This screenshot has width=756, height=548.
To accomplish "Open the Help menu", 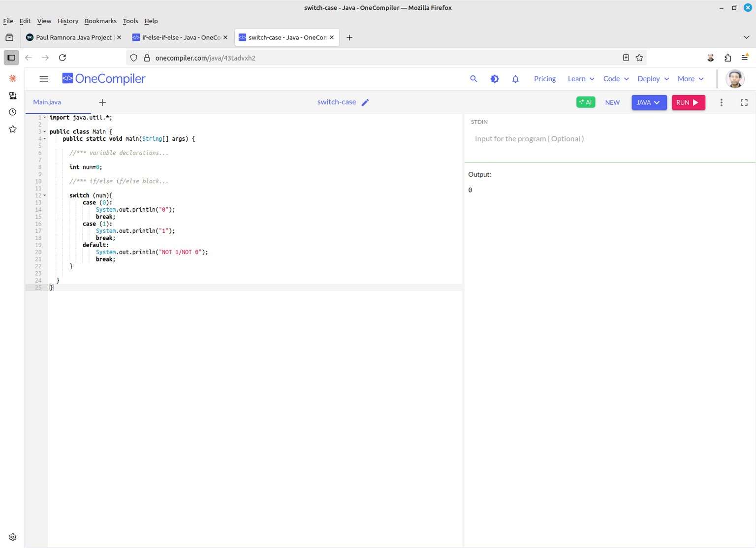I will pyautogui.click(x=151, y=21).
